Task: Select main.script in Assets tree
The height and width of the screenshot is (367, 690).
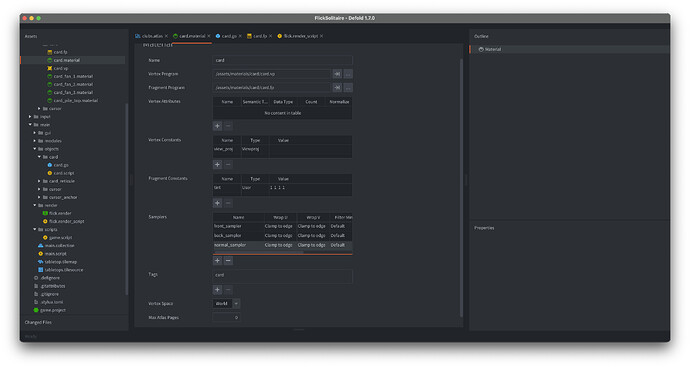Action: coord(55,253)
